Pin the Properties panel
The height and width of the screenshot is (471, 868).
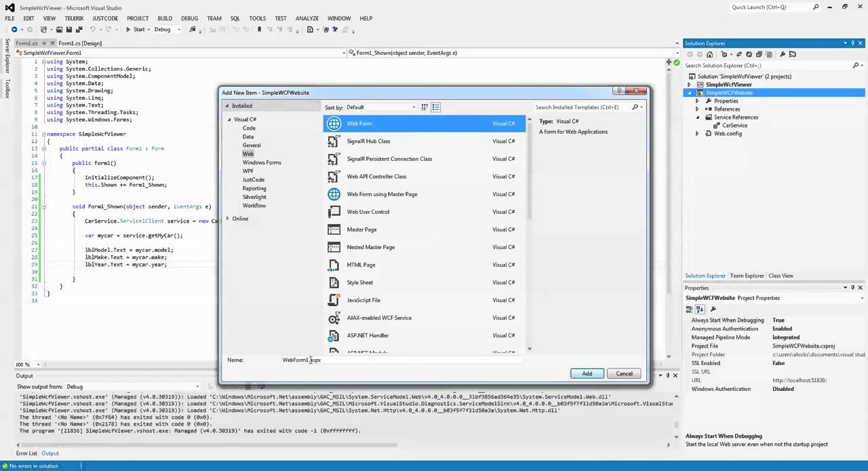(x=852, y=288)
